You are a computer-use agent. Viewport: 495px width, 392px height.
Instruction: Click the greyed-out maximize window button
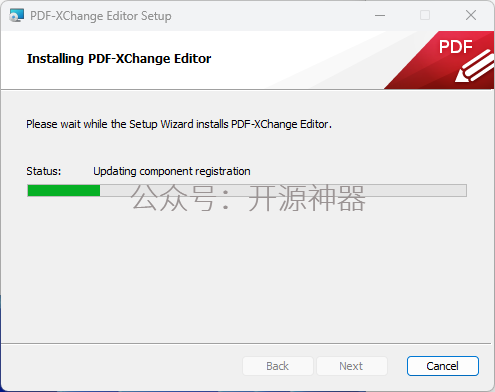[425, 15]
